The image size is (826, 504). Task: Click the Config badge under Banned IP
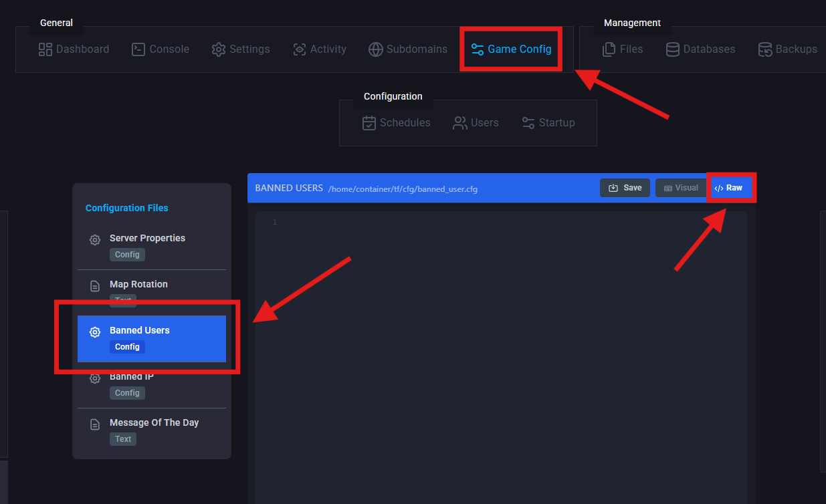point(127,393)
